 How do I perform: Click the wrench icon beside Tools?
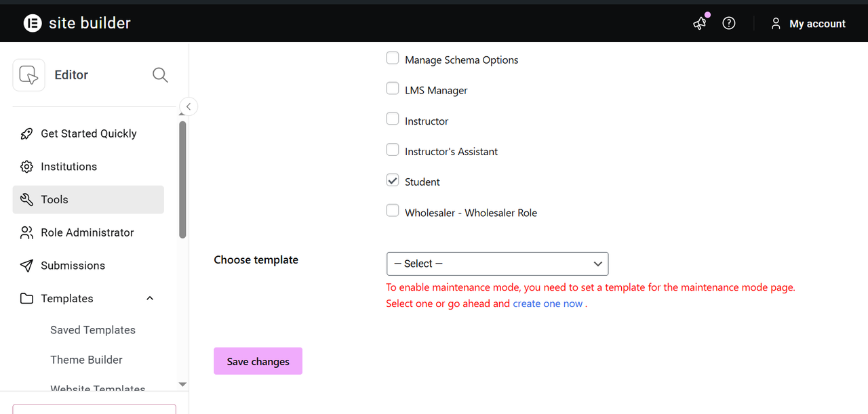coord(26,200)
